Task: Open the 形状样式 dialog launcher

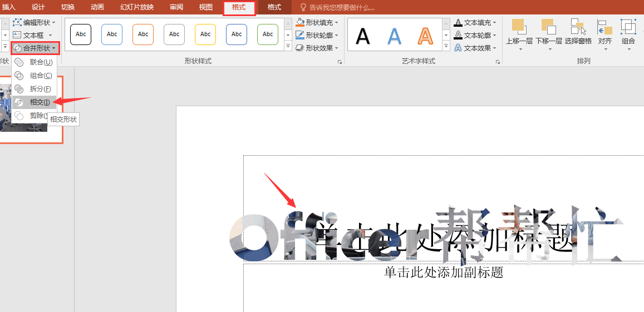Action: click(340, 62)
